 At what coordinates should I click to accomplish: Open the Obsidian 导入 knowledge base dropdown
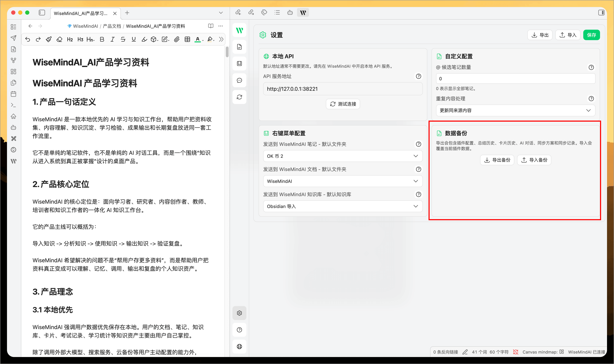343,206
